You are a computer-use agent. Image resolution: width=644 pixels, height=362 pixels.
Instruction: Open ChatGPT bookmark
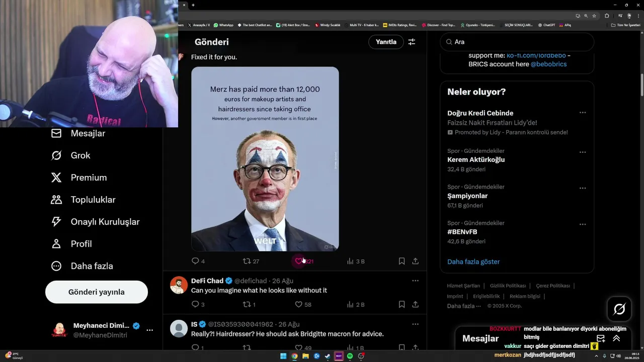[546, 25]
